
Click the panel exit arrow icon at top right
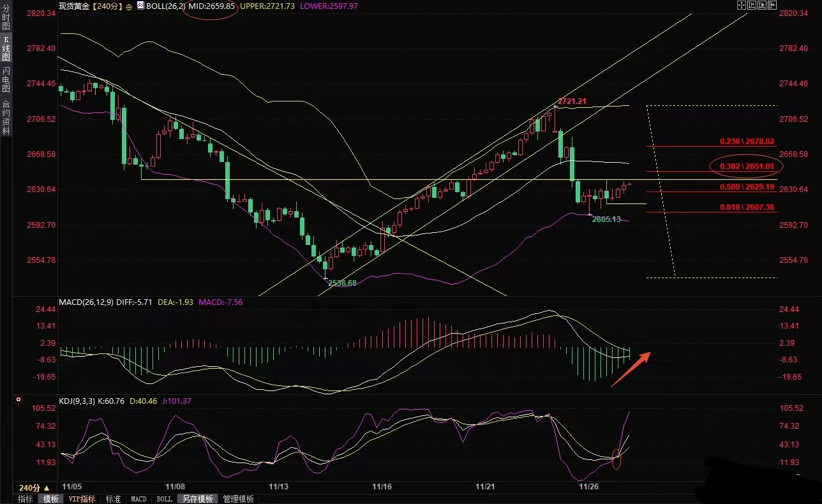pyautogui.click(x=772, y=5)
